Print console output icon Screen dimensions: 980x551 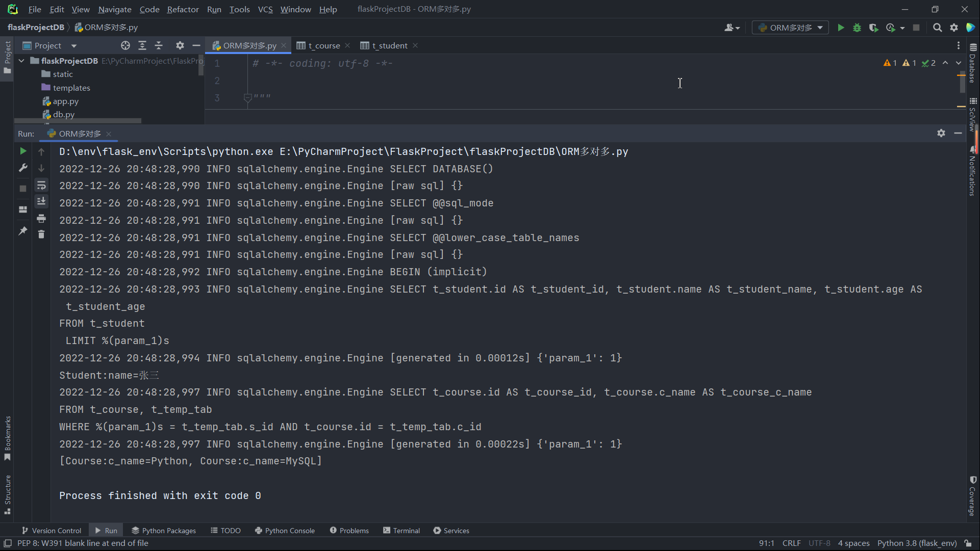41,219
